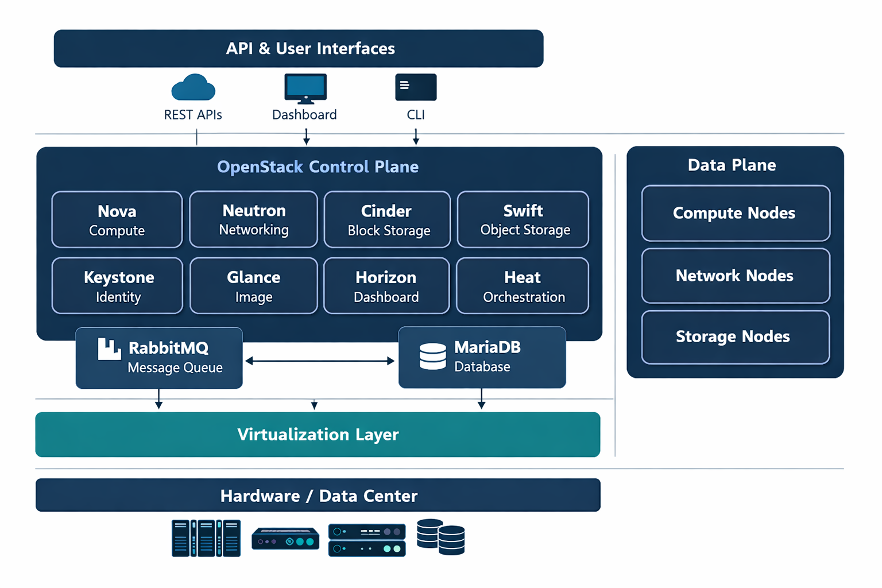
Task: Select the Neutron Networking box
Action: 253,219
